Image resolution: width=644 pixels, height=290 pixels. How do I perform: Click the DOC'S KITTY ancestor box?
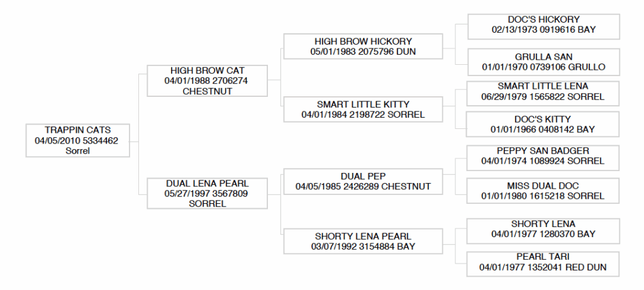(x=543, y=124)
